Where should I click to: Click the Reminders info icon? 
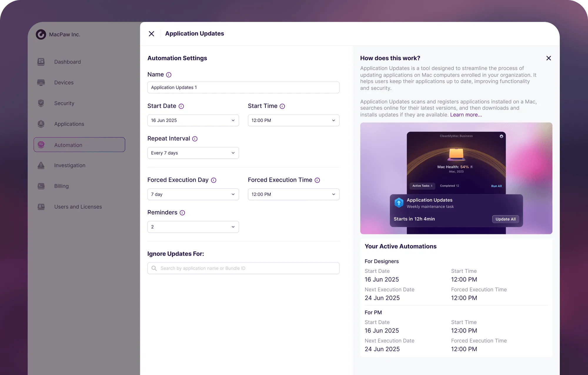182,213
